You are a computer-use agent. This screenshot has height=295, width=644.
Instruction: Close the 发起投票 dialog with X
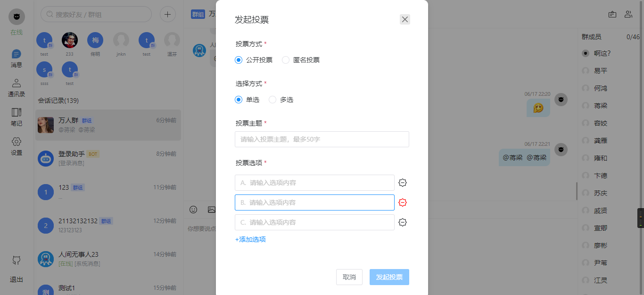tap(405, 19)
